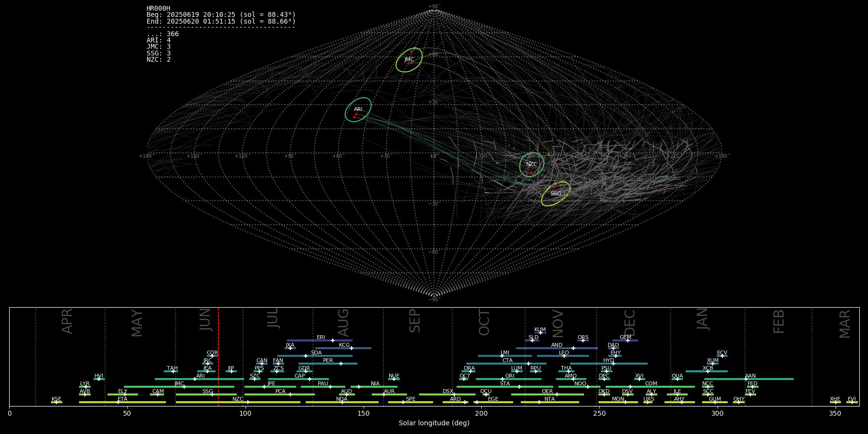The image size is (868, 434).
Task: Click the 'Beg: 20250619 20:10:25' line
Action: tap(221, 15)
